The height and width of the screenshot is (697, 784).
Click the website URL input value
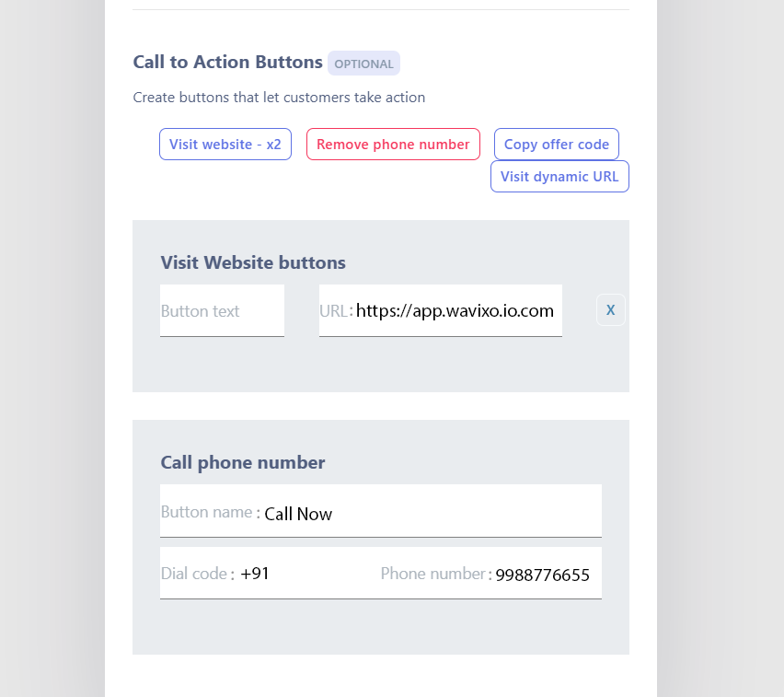pos(455,311)
